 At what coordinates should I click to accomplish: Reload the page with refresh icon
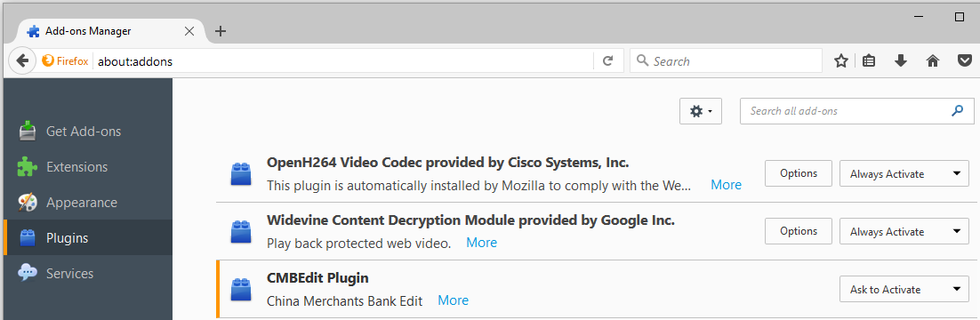(608, 60)
